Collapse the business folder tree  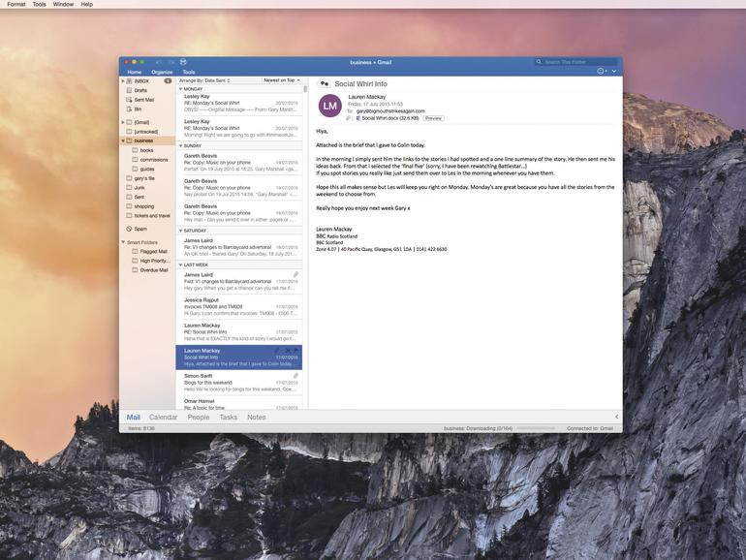click(123, 140)
